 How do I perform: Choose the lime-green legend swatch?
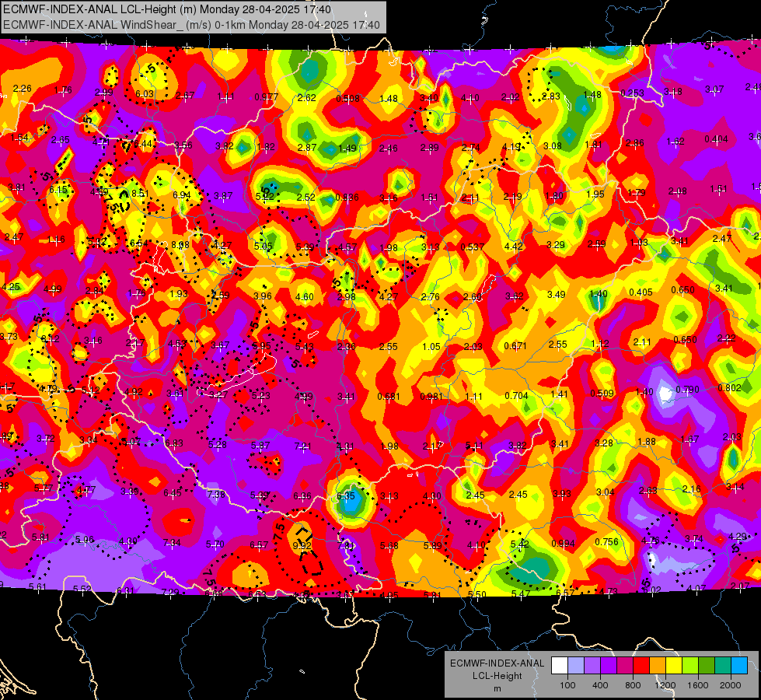click(689, 666)
